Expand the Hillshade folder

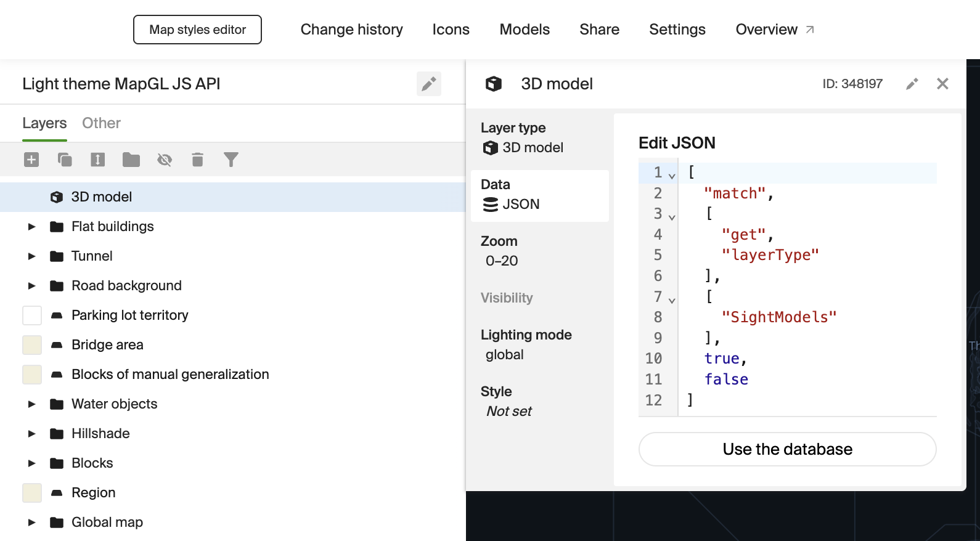(31, 434)
